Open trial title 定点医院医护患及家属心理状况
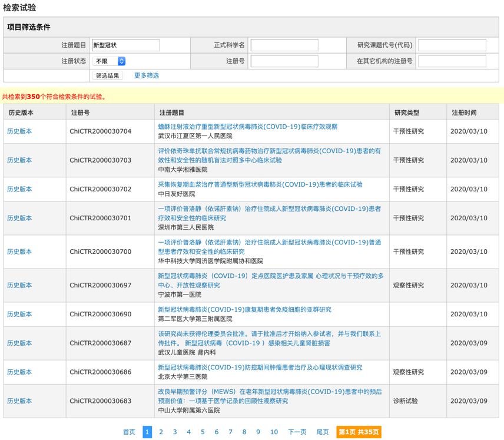The width and height of the screenshot is (504, 440). coord(271,280)
